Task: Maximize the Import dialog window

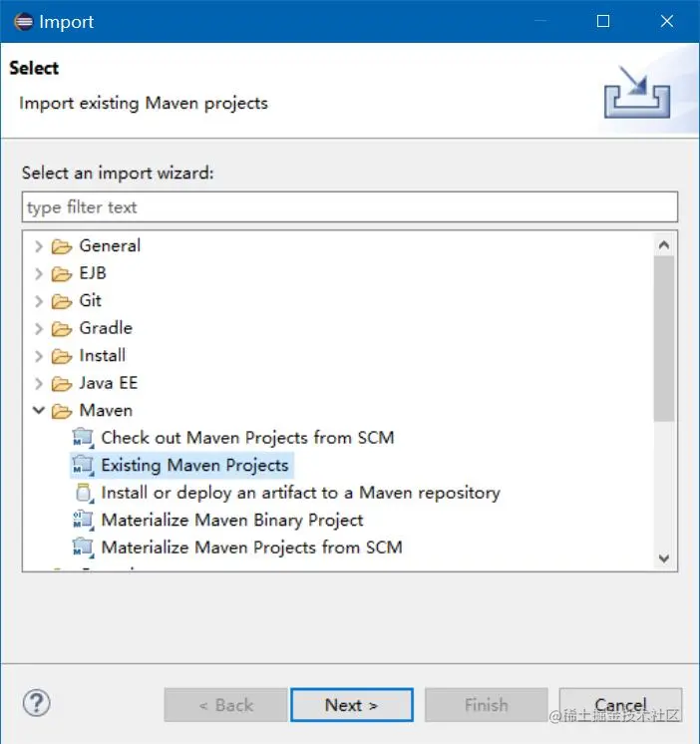Action: 603,21
